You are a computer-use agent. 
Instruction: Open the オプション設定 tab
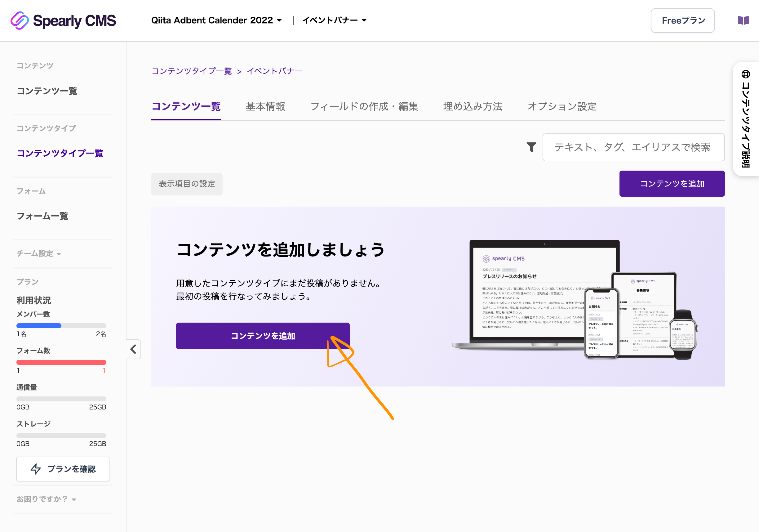pyautogui.click(x=562, y=106)
